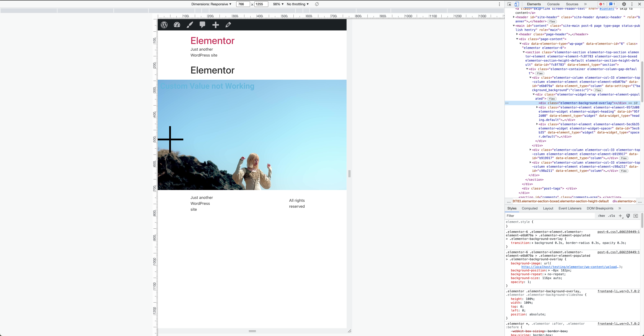
Task: Click the ellipsis actions beside the selected DOM node
Action: tap(507, 103)
